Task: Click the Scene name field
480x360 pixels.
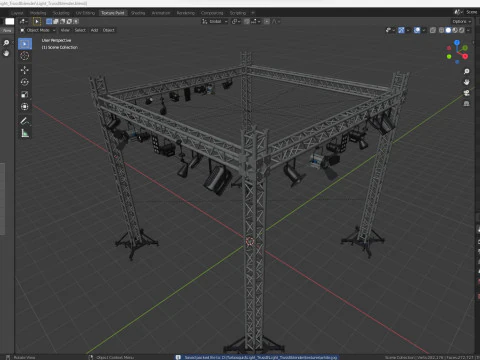Action: coord(471,12)
